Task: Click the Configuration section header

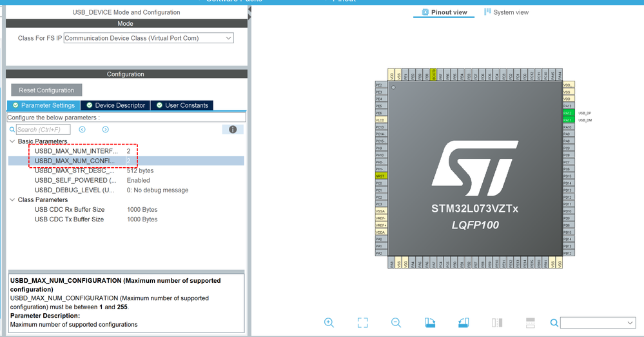Action: point(126,74)
